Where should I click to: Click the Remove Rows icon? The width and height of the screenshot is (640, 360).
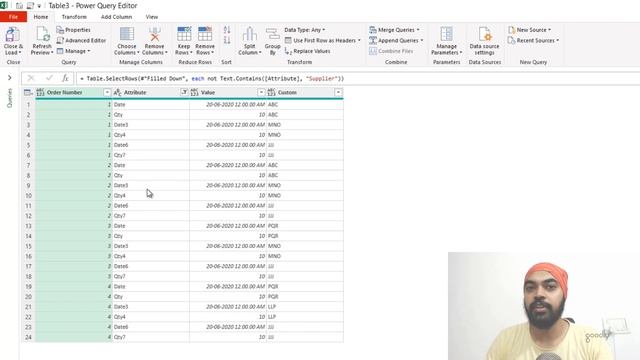pyautogui.click(x=205, y=34)
